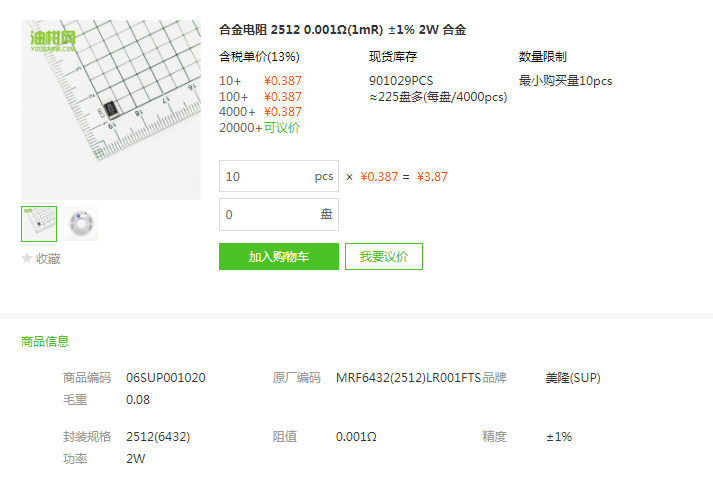Click the 4000+ price tier row
The width and height of the screenshot is (713, 481).
pyautogui.click(x=260, y=112)
